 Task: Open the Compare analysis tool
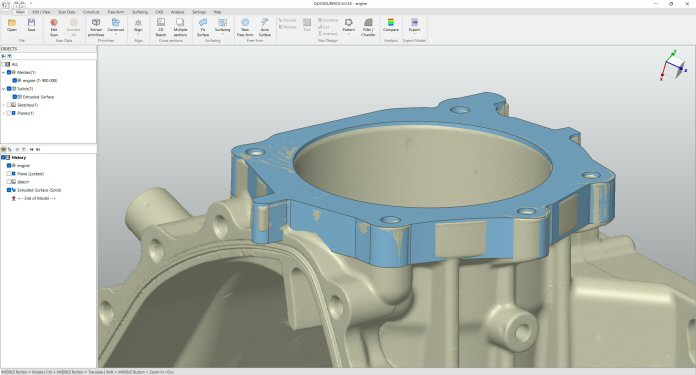[x=391, y=25]
